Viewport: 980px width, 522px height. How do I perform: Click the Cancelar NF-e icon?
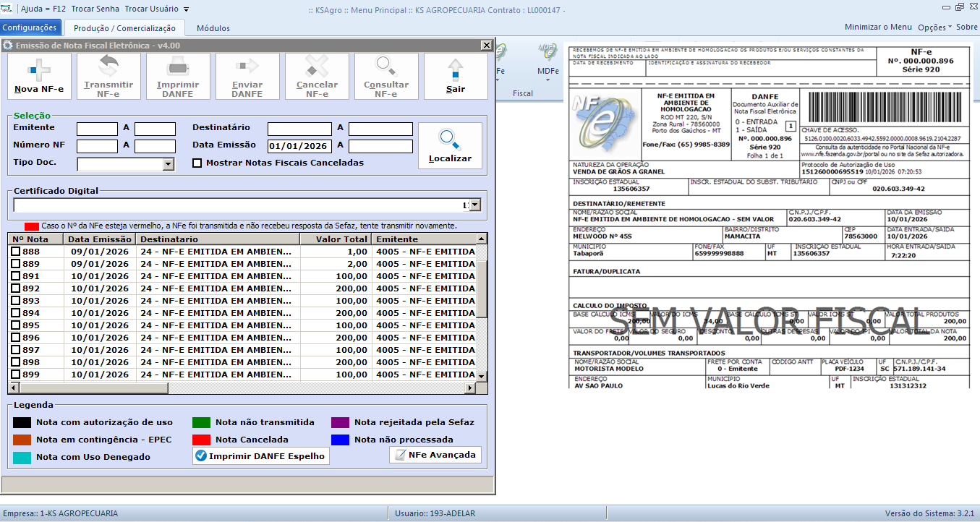click(317, 68)
